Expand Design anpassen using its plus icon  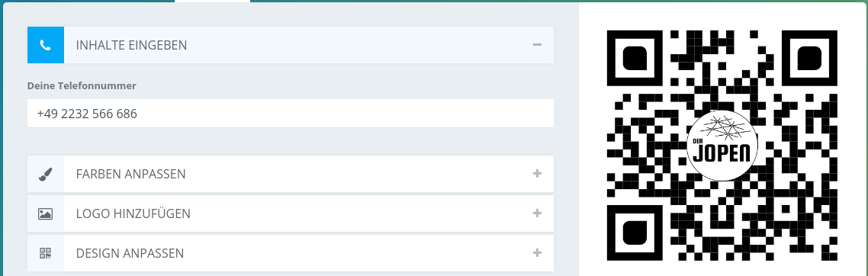coord(537,253)
